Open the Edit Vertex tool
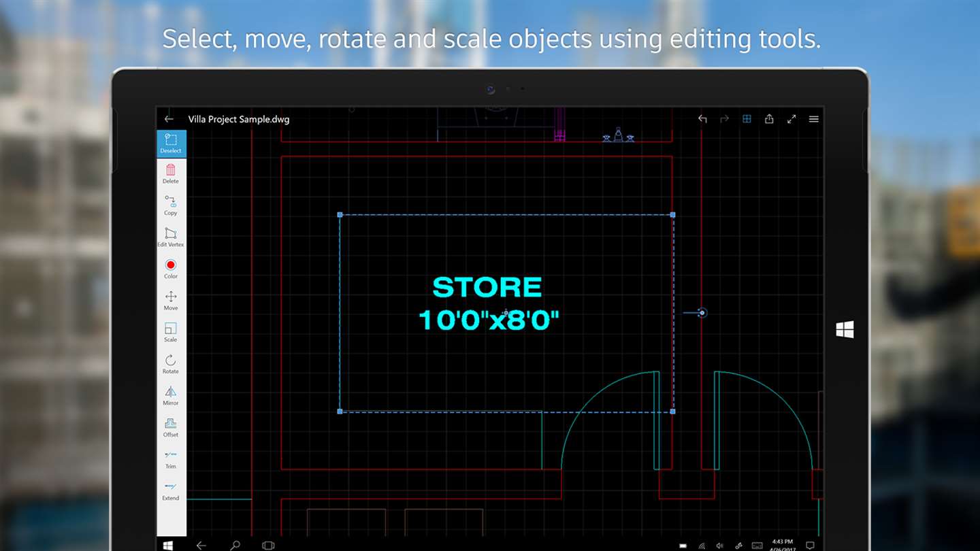 click(x=171, y=237)
